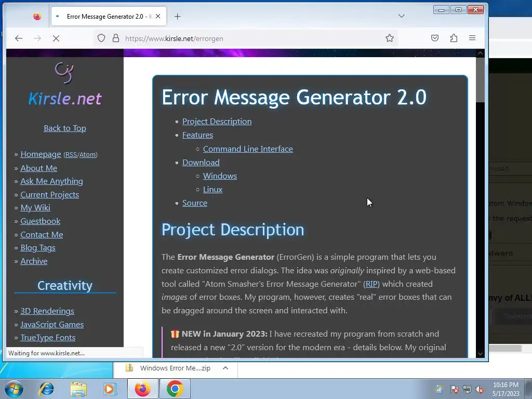This screenshot has height=399, width=532.
Task: Open the list all tabs chevron
Action: 402,16
